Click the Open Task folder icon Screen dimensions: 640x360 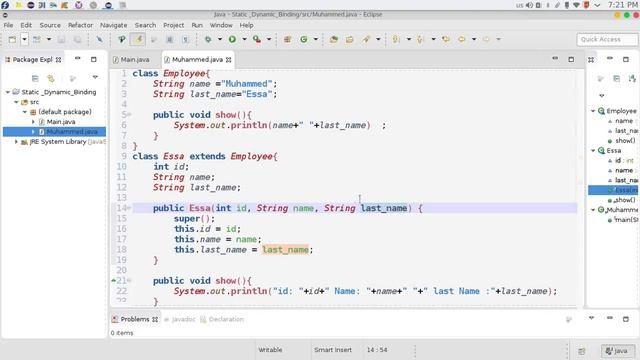(x=349, y=39)
